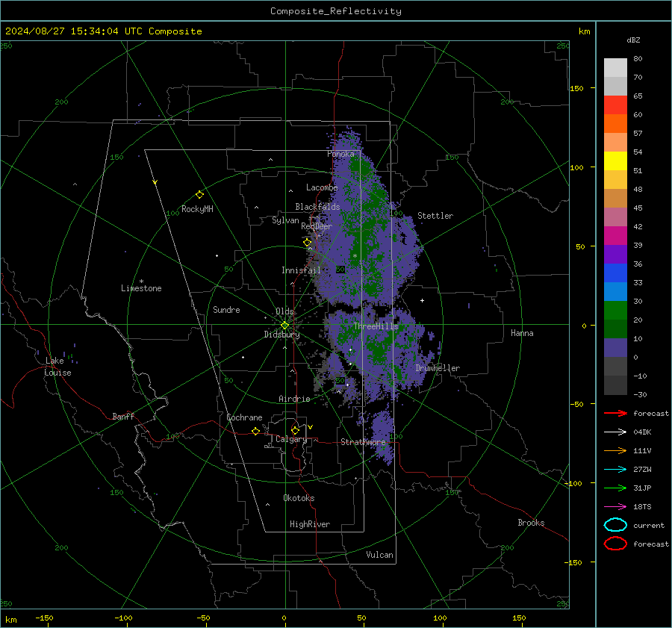The height and width of the screenshot is (628, 672).
Task: Click the Okotoks label
Action: coord(299,498)
